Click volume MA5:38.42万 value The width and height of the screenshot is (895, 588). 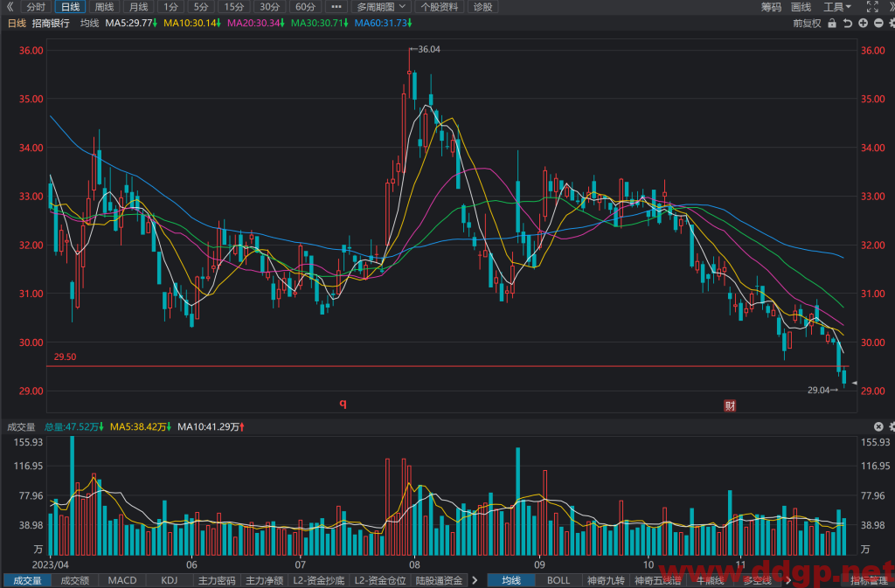(141, 426)
